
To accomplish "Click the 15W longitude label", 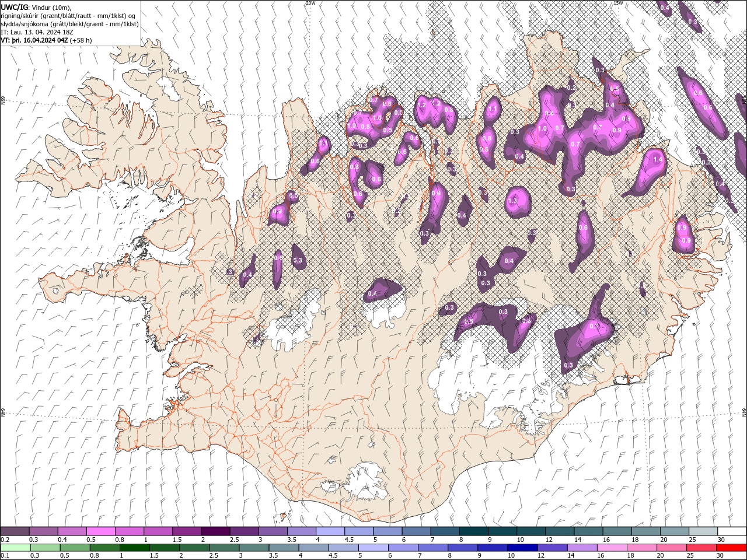I will [x=618, y=3].
